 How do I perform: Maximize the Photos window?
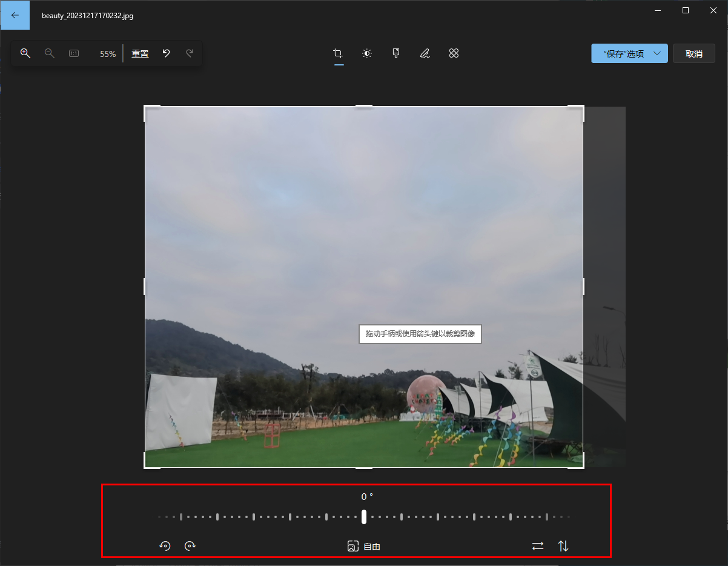pos(685,10)
